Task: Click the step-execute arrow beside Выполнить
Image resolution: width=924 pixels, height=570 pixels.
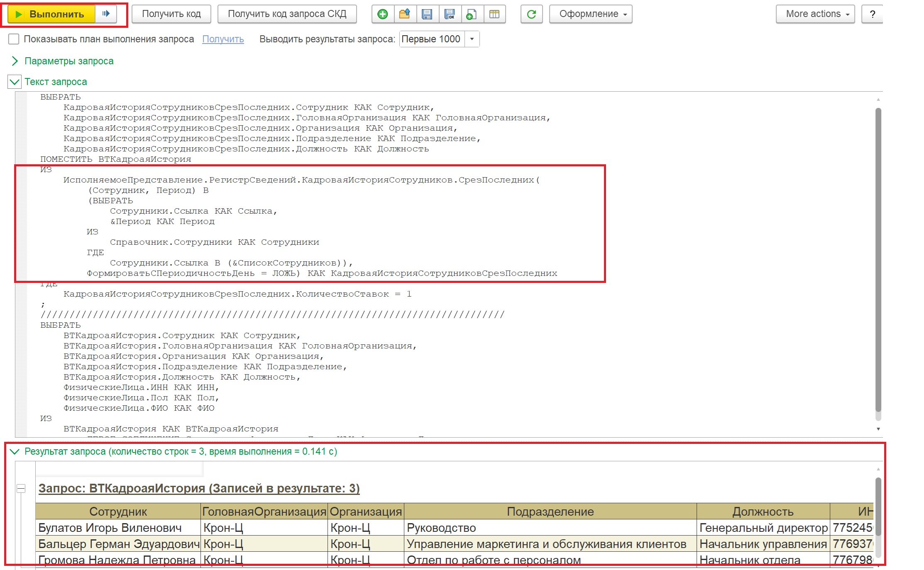Action: [x=106, y=14]
